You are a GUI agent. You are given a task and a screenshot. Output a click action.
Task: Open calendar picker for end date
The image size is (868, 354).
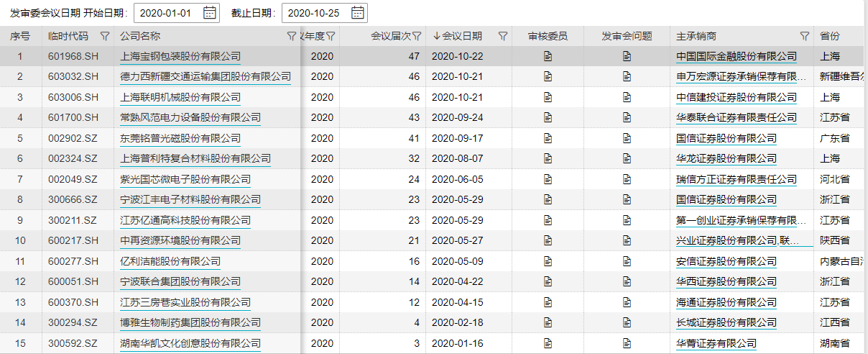pyautogui.click(x=358, y=12)
